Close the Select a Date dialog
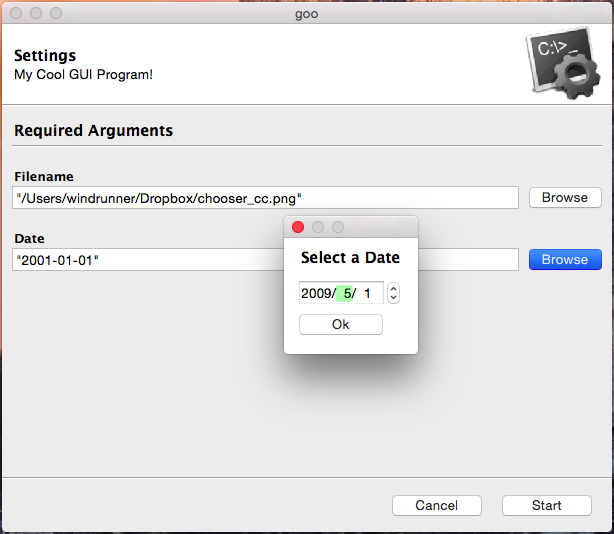The width and height of the screenshot is (614, 534). pyautogui.click(x=298, y=228)
